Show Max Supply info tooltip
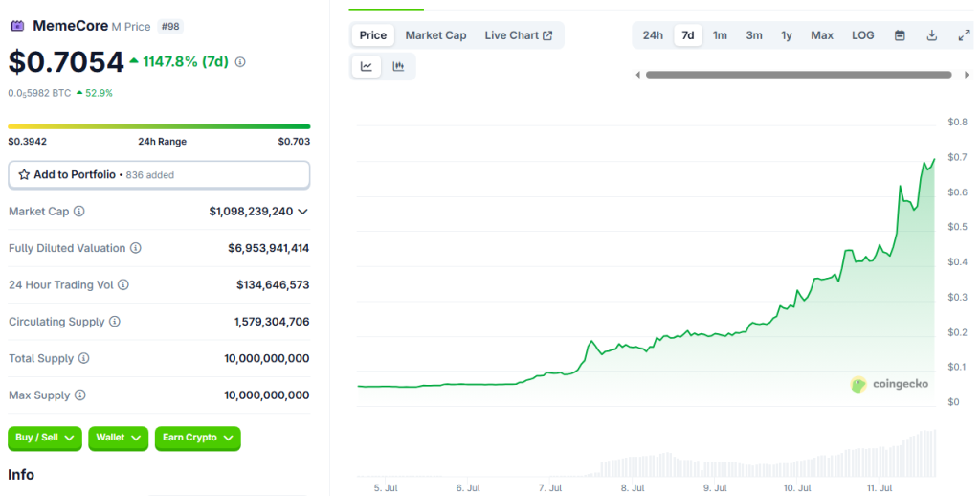 80,395
